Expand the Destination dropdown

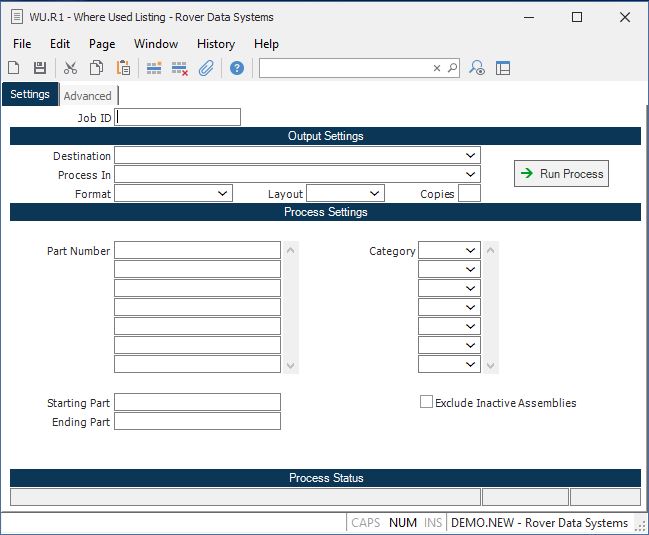pos(470,156)
